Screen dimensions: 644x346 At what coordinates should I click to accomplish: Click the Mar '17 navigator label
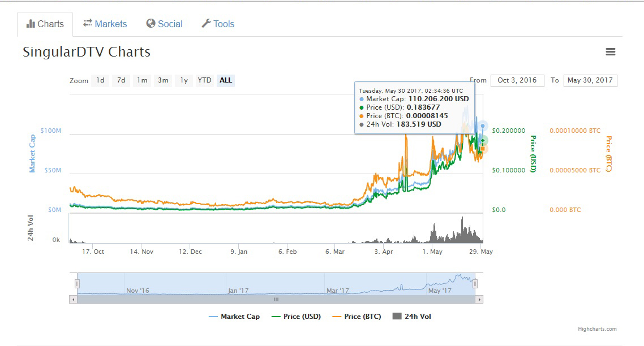click(338, 291)
